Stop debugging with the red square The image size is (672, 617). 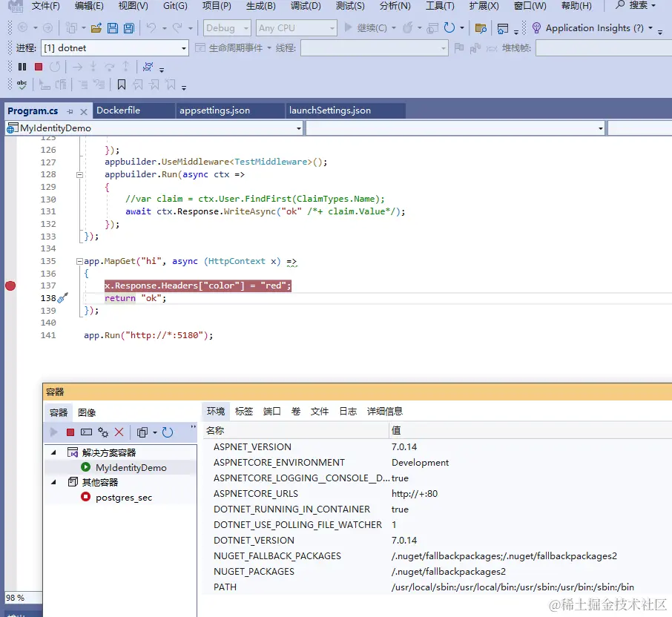pyautogui.click(x=39, y=67)
